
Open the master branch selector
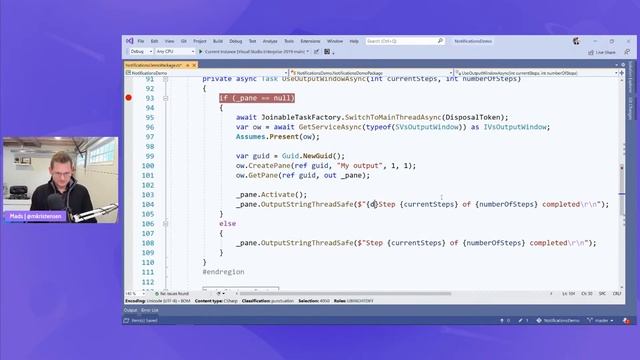point(600,321)
